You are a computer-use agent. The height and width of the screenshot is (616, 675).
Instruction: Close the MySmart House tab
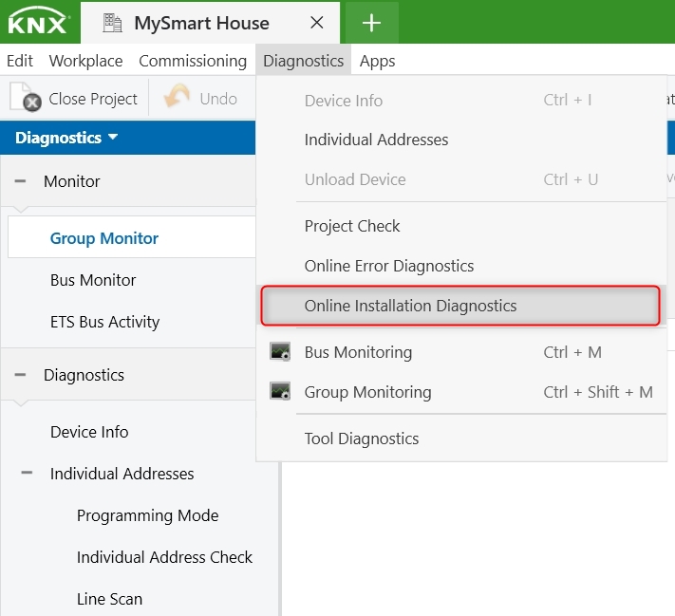tap(317, 23)
